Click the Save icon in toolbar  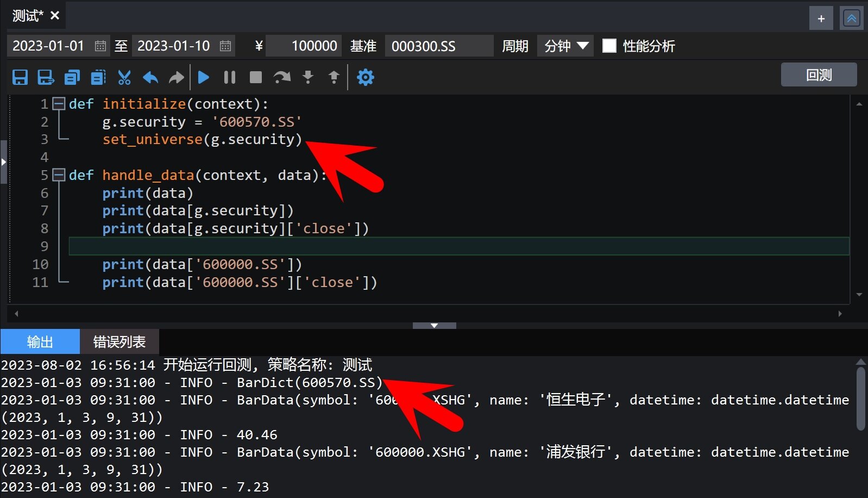point(20,77)
